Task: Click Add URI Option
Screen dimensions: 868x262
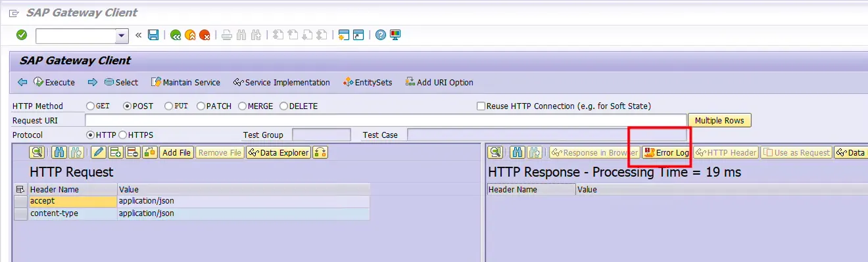Action: point(439,82)
